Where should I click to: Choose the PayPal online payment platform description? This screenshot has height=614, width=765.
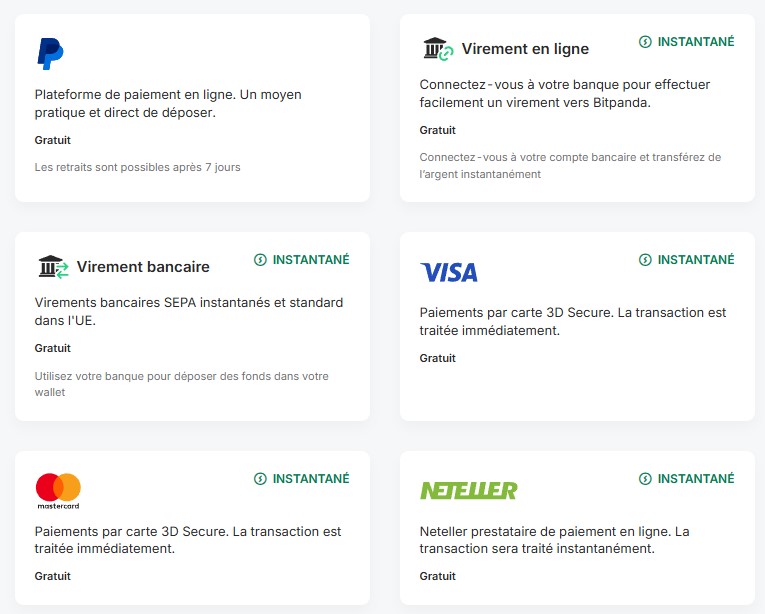168,104
